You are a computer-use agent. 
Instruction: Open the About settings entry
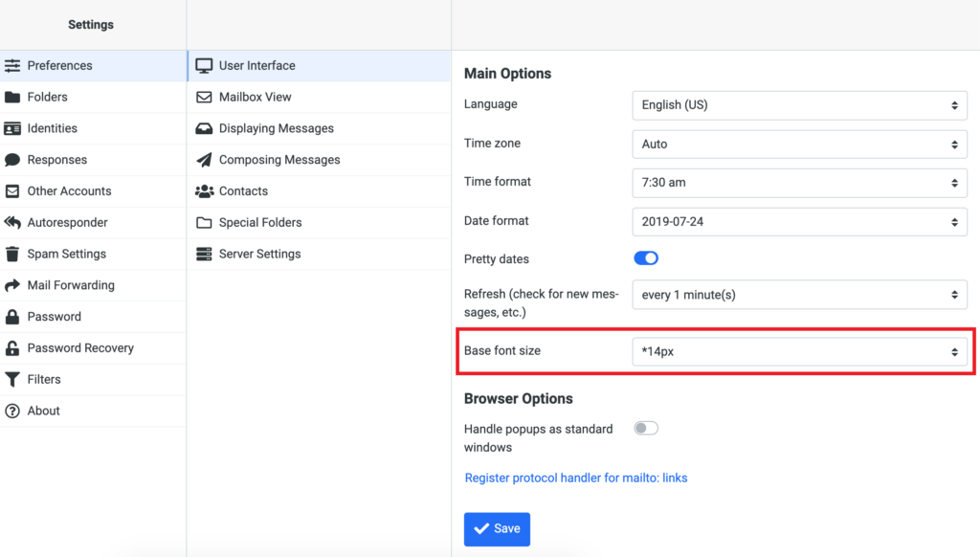pos(43,411)
